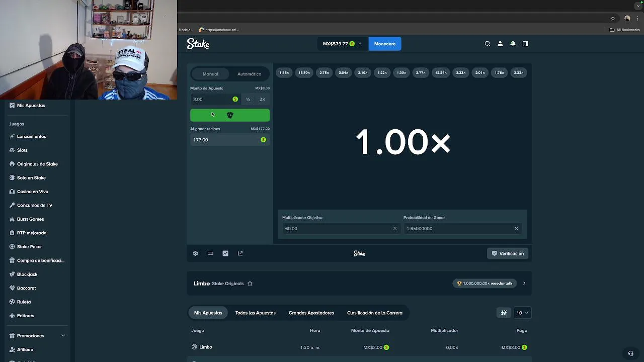This screenshot has height=362, width=644.
Task: Switch to Todas las Apuestas tab
Action: [x=255, y=313]
